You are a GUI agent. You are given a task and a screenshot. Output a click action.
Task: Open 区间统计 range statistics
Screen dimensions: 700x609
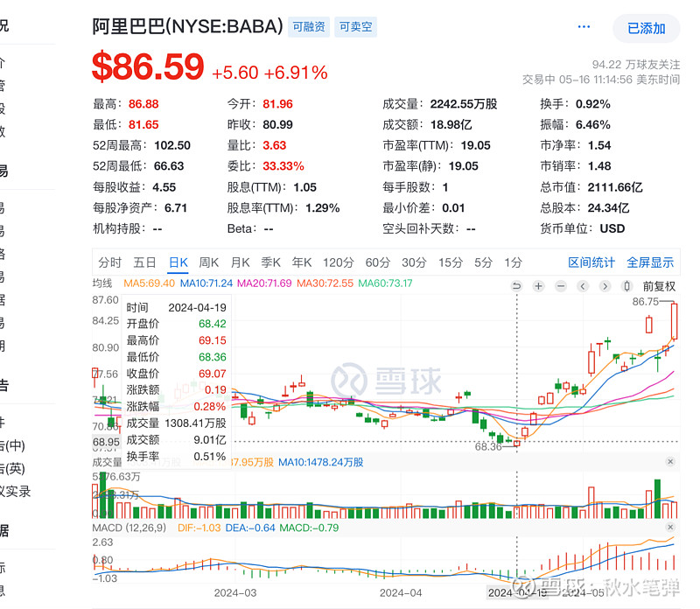tap(591, 262)
